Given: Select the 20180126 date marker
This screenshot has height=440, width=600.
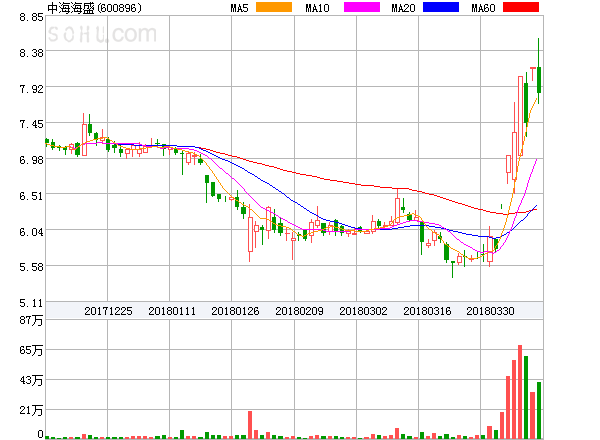Looking at the screenshot, I should click(x=235, y=311).
